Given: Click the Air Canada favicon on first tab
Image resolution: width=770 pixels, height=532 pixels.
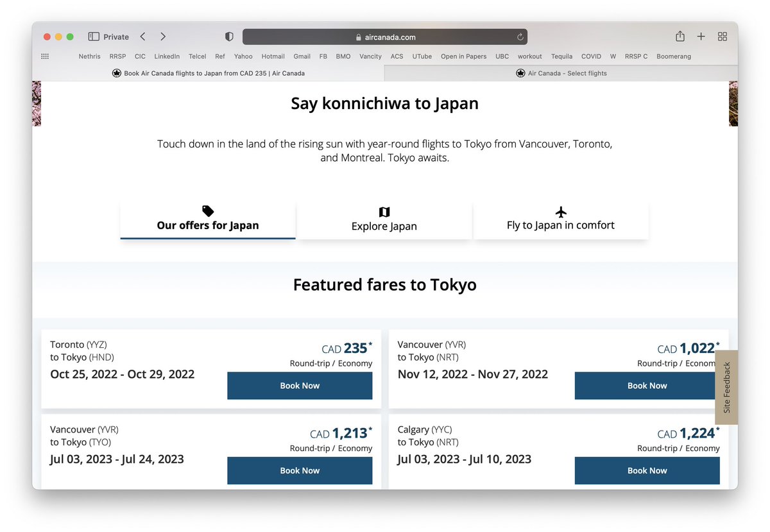Looking at the screenshot, I should tap(117, 73).
